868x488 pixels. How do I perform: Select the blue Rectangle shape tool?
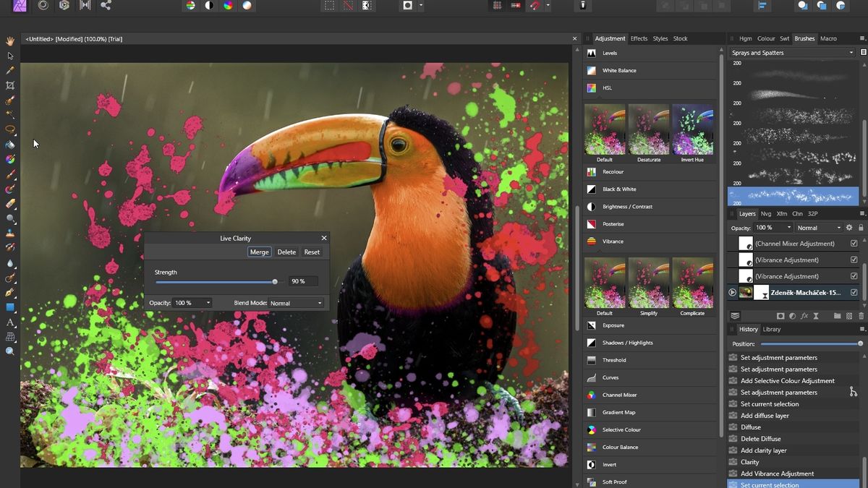(x=10, y=307)
